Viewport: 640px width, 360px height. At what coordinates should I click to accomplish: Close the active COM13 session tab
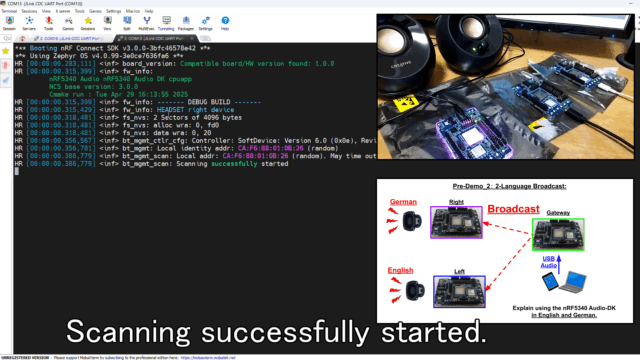192,38
